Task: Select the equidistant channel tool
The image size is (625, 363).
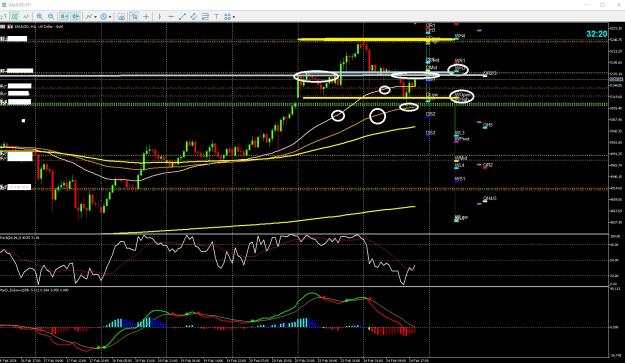Action: pyautogui.click(x=194, y=17)
